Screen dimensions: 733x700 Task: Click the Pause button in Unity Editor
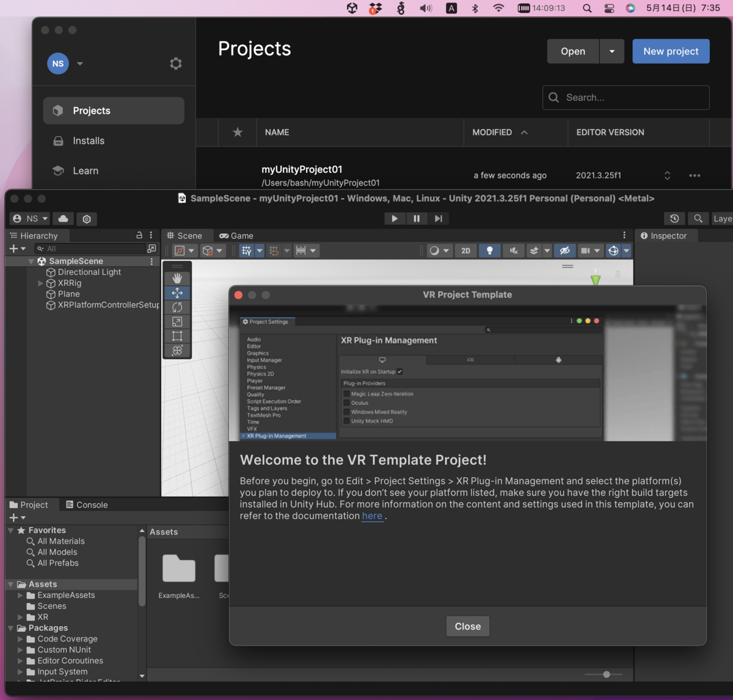tap(417, 219)
